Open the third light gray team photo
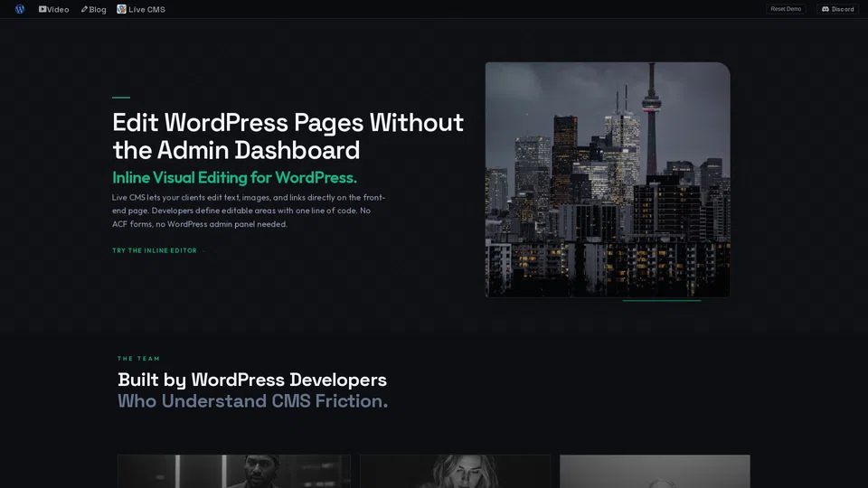 655,472
